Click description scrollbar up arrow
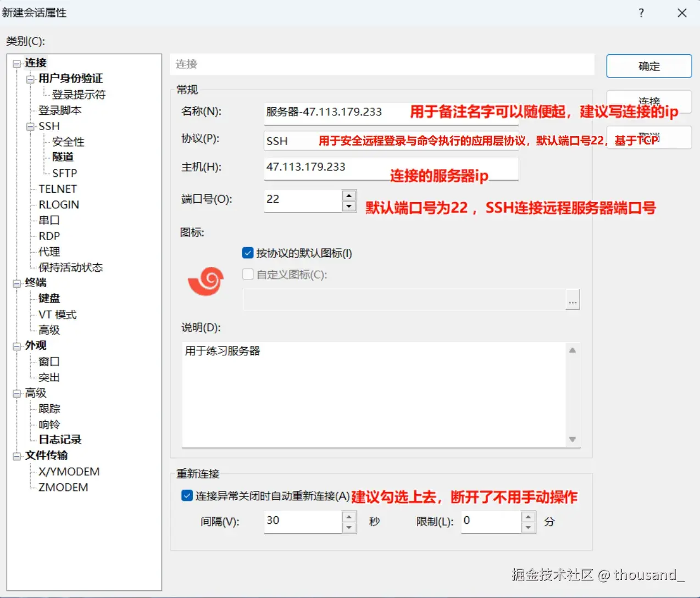This screenshot has height=598, width=700. click(573, 350)
